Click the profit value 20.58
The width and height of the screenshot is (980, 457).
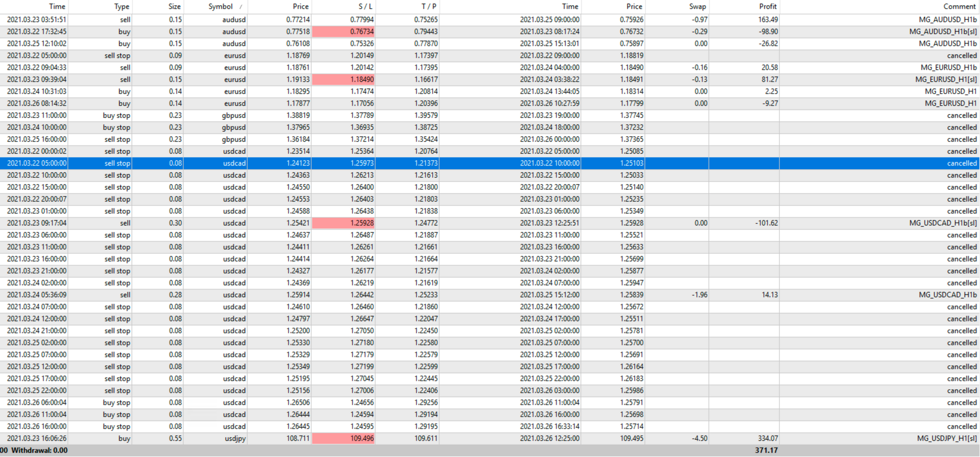click(770, 67)
